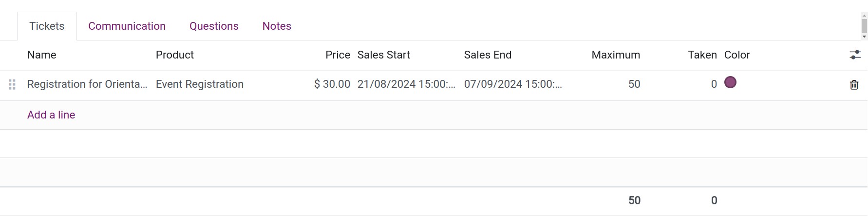Edit the $ 30.00 price cell
This screenshot has height=216, width=868.
[x=332, y=84]
